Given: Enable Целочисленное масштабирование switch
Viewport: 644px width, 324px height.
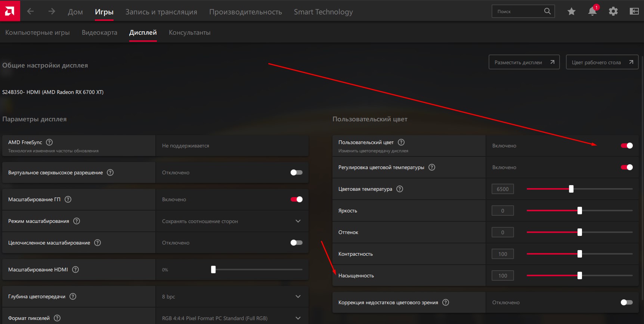Looking at the screenshot, I should coord(297,243).
